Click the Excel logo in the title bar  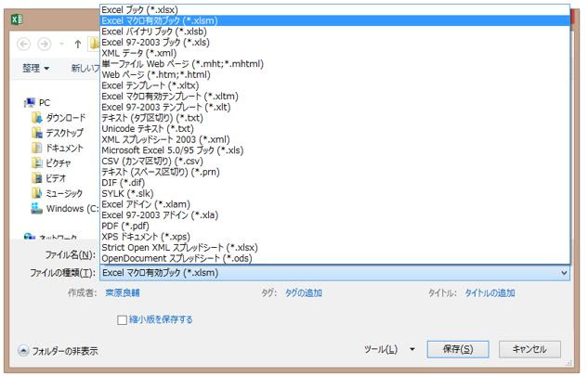[x=17, y=19]
